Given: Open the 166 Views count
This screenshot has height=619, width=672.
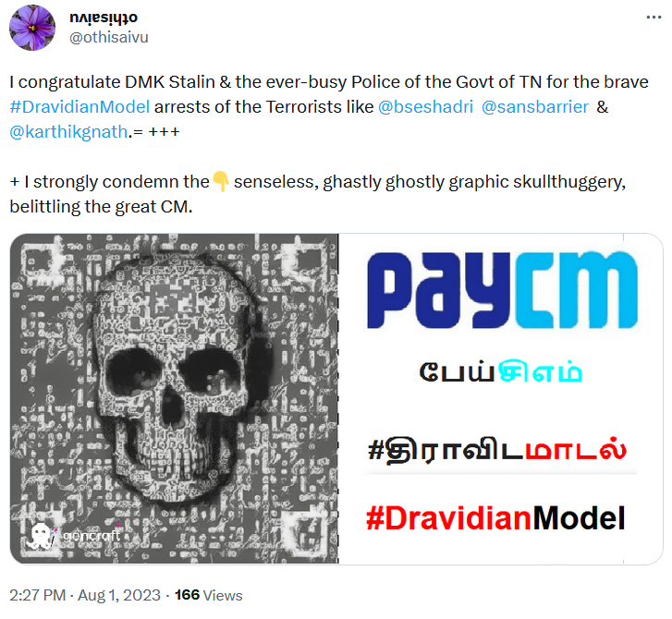Looking at the screenshot, I should coord(208,595).
